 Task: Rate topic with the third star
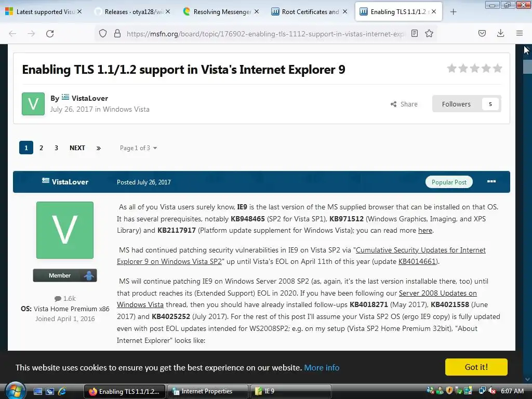(475, 69)
